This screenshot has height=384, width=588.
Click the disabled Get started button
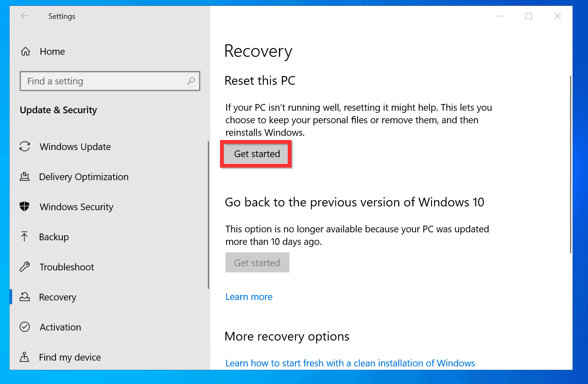[257, 262]
